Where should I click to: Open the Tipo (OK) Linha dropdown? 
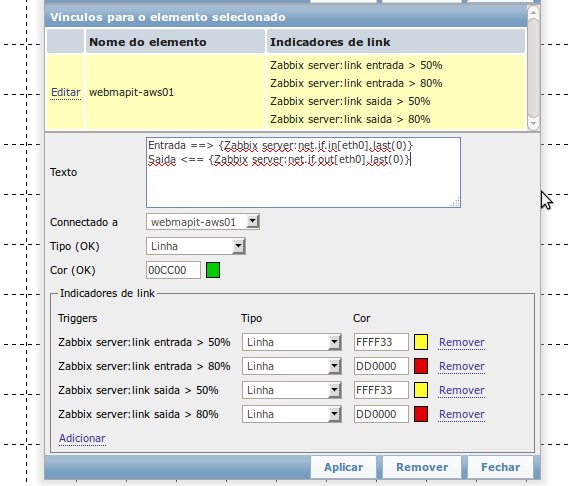(196, 246)
